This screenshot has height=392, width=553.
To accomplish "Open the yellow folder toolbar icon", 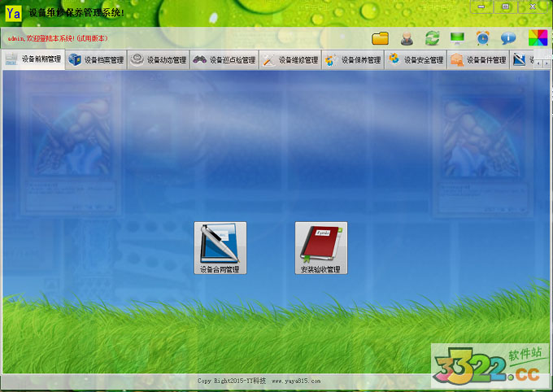I will pos(381,38).
